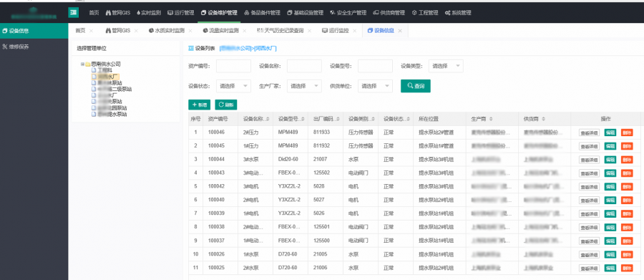The image size is (644, 280).
Task: Sort by the 出厂编码 column arrows
Action: click(338, 120)
